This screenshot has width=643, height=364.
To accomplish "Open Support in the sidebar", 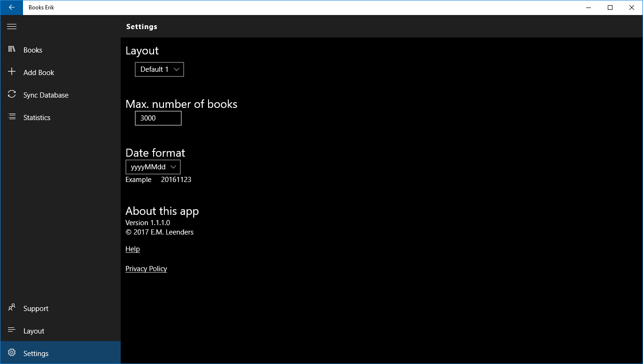I will coord(61,308).
